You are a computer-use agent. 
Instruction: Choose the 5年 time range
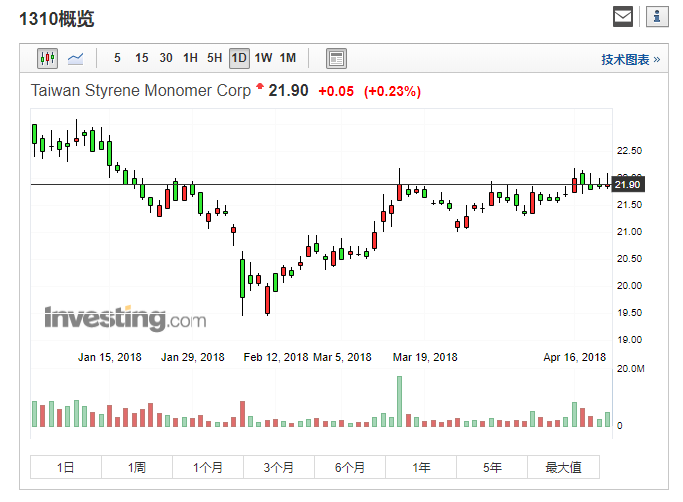492,467
